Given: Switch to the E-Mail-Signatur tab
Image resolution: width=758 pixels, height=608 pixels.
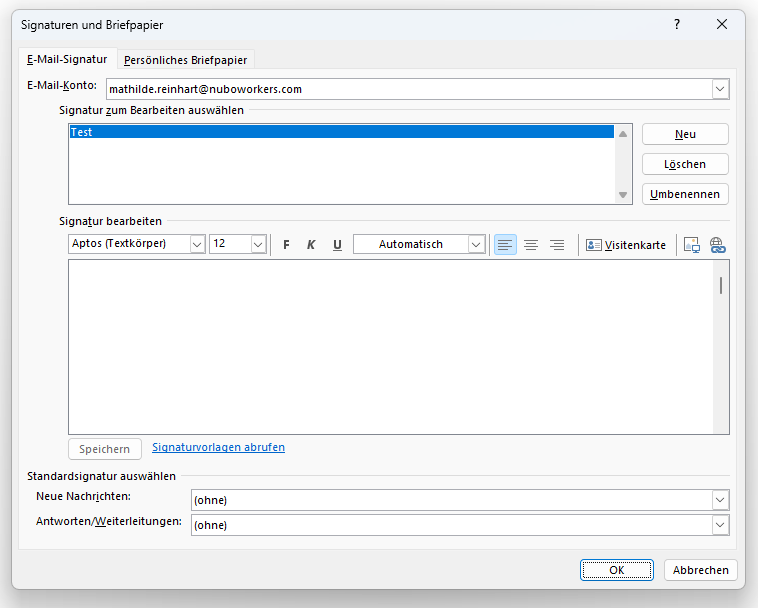Looking at the screenshot, I should click(67, 59).
